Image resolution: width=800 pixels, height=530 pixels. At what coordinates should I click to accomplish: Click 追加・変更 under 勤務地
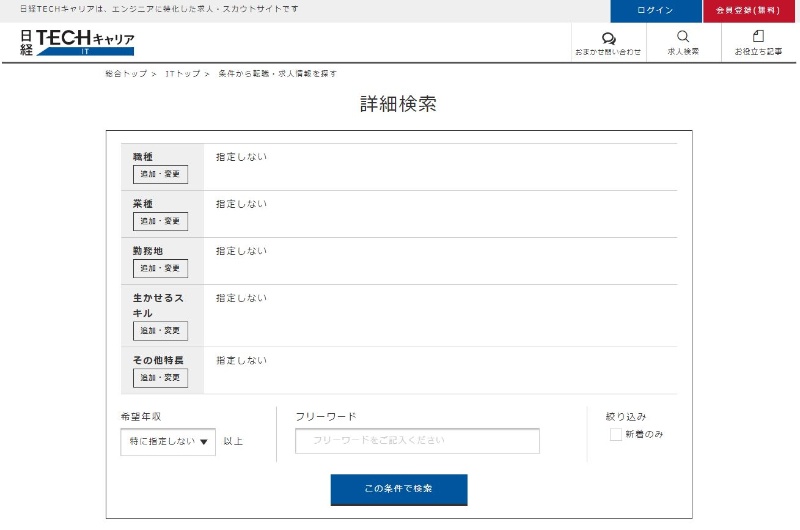(160, 268)
